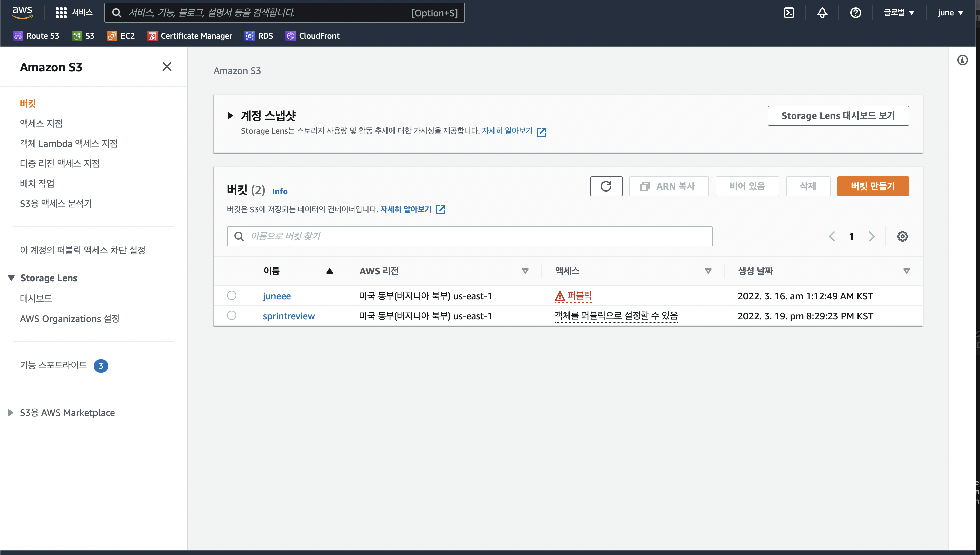Click the 버킷 만들기 button

(873, 186)
